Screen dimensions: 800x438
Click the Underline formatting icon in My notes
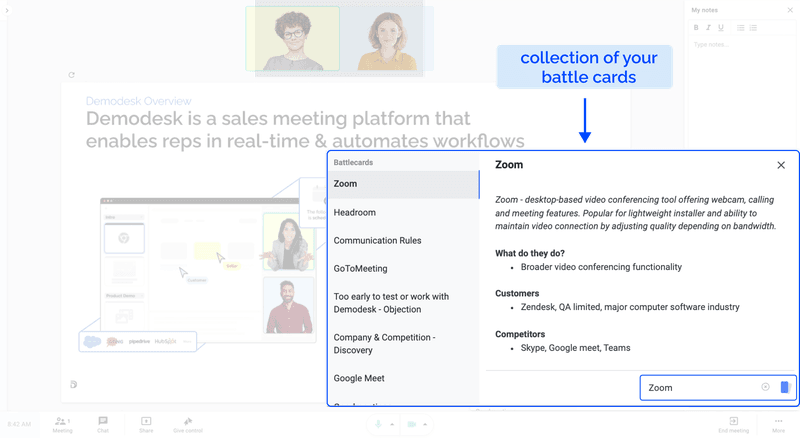721,28
